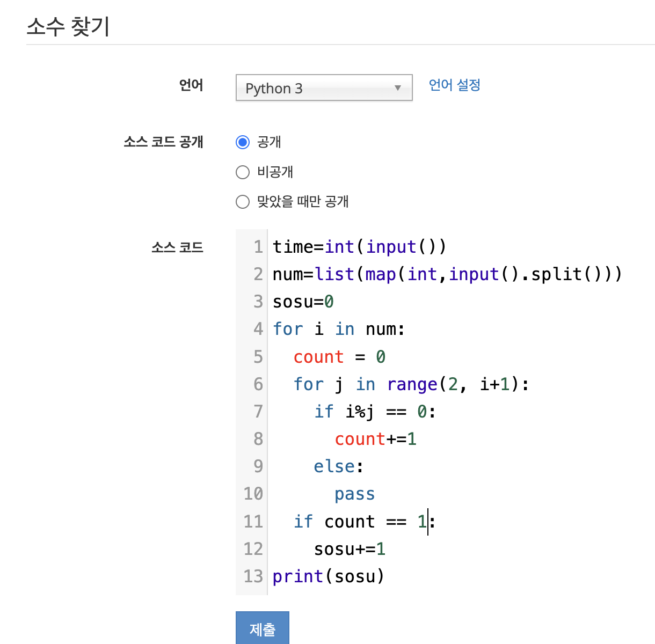
Task: Click code line 1 time=int(input())
Action: [359, 247]
